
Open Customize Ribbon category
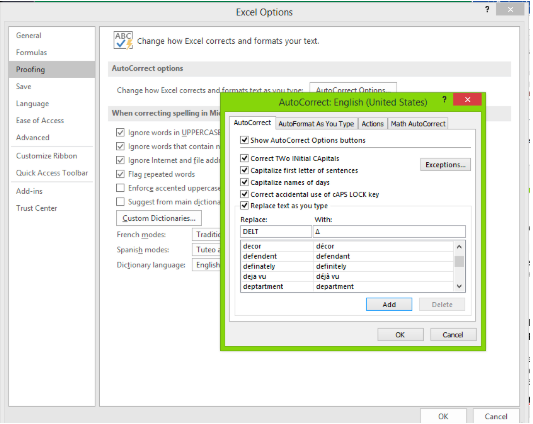pos(52,156)
